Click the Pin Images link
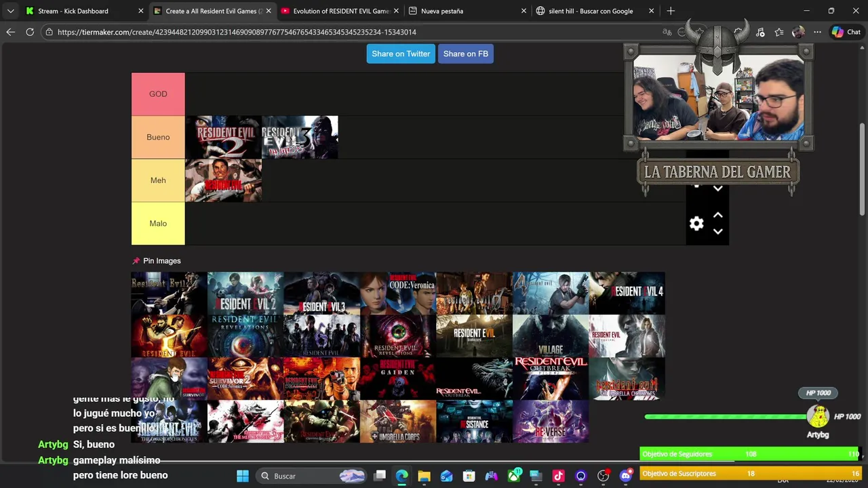This screenshot has height=488, width=868. point(161,261)
